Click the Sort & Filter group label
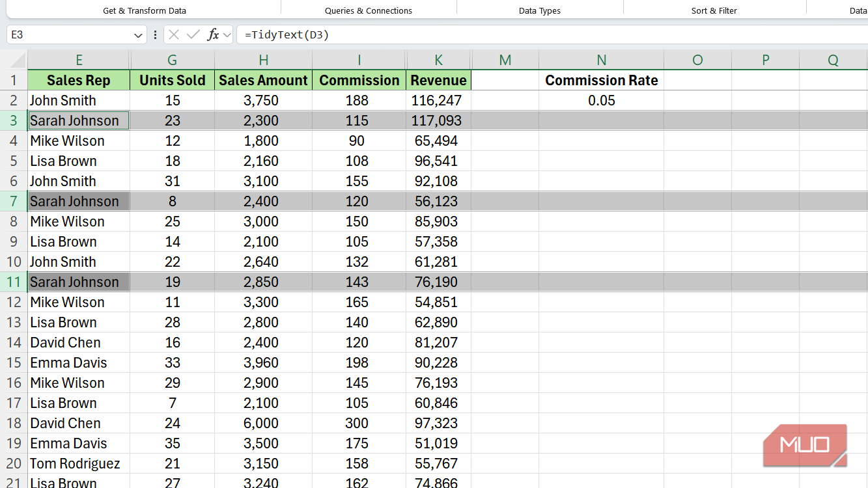Image resolution: width=868 pixels, height=488 pixels. pyautogui.click(x=714, y=10)
